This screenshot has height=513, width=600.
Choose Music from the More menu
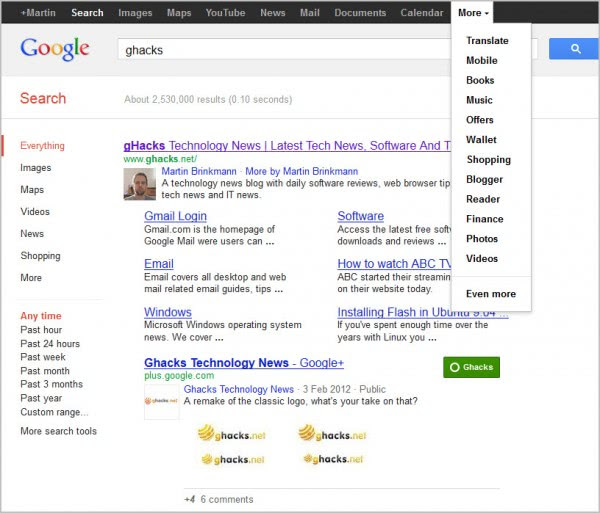[x=479, y=100]
